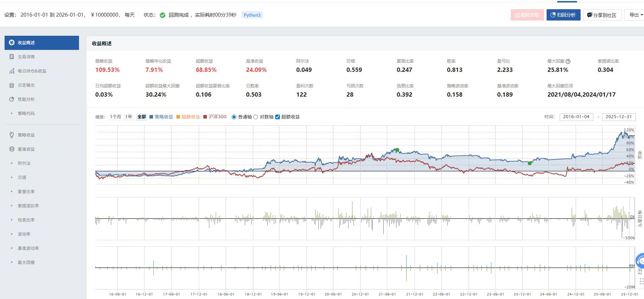Click the bar chart icon for 每日持仓&收益
Viewport: 644px width, 299px height.
[x=12, y=71]
